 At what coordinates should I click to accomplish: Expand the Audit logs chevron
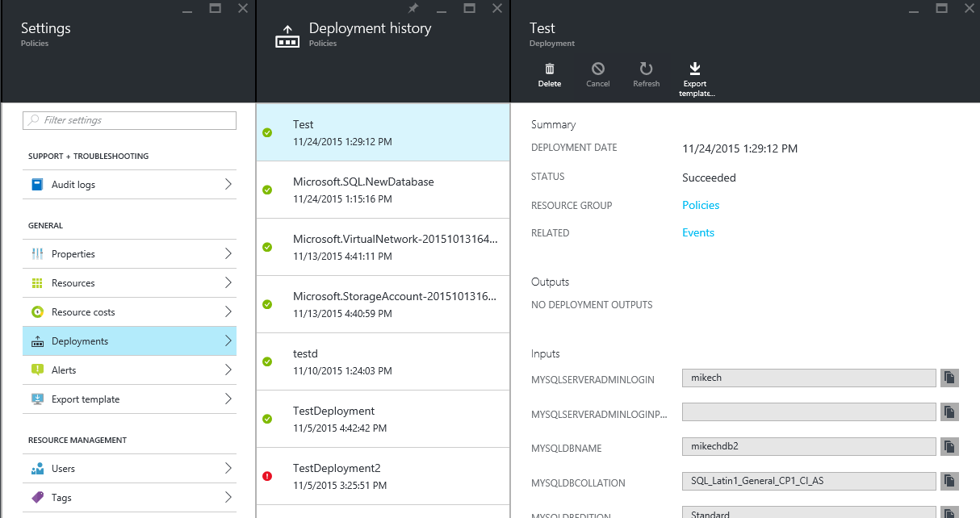click(228, 185)
